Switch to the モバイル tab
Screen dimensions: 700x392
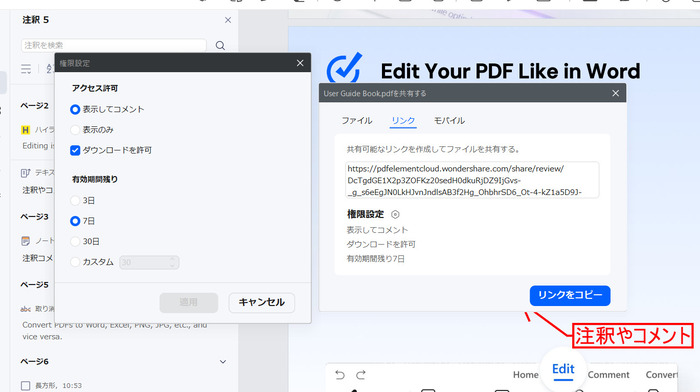pos(450,121)
